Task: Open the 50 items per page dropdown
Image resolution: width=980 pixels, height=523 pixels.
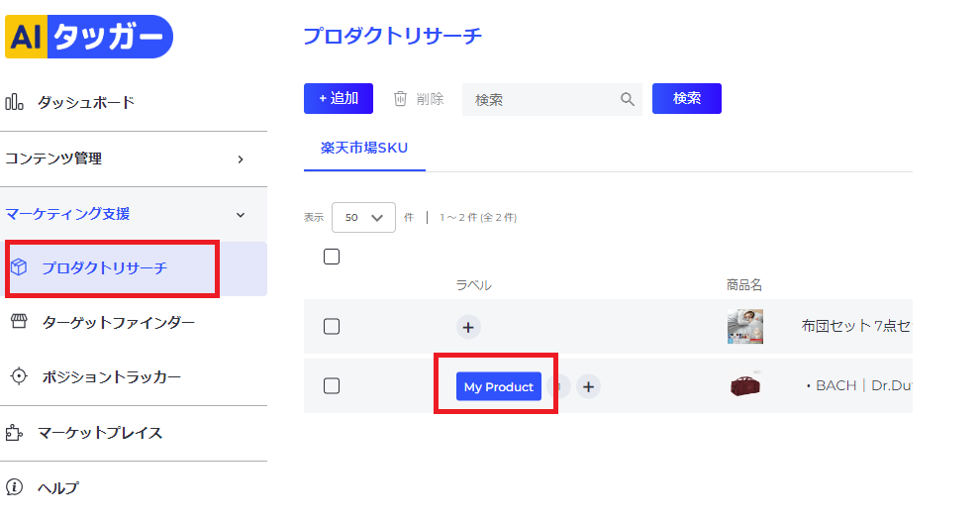Action: click(x=363, y=217)
